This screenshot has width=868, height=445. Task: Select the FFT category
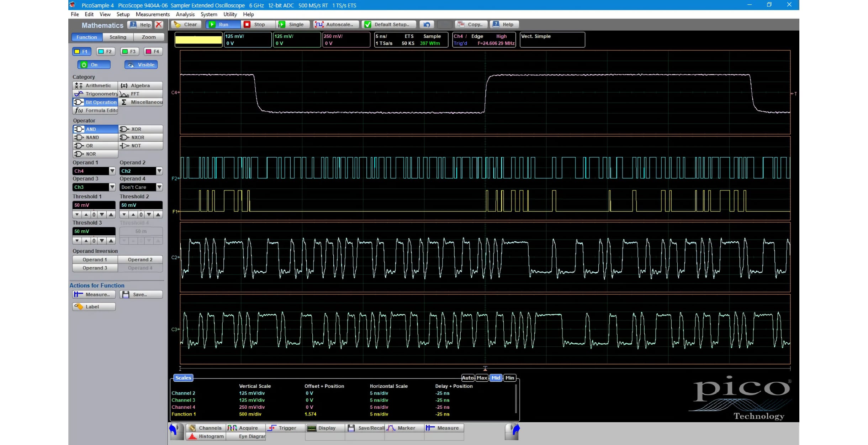coord(141,94)
